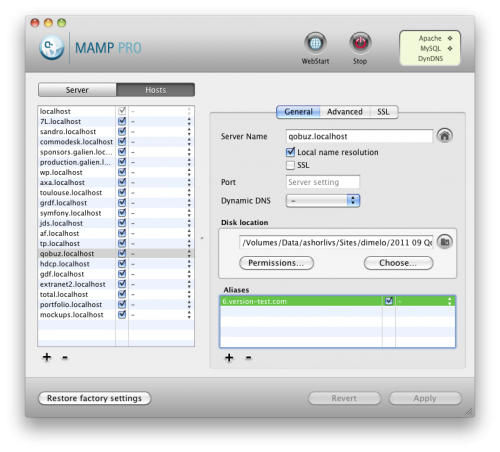Switch to the Advanced tab
Screen dimensions: 500x452
[345, 112]
